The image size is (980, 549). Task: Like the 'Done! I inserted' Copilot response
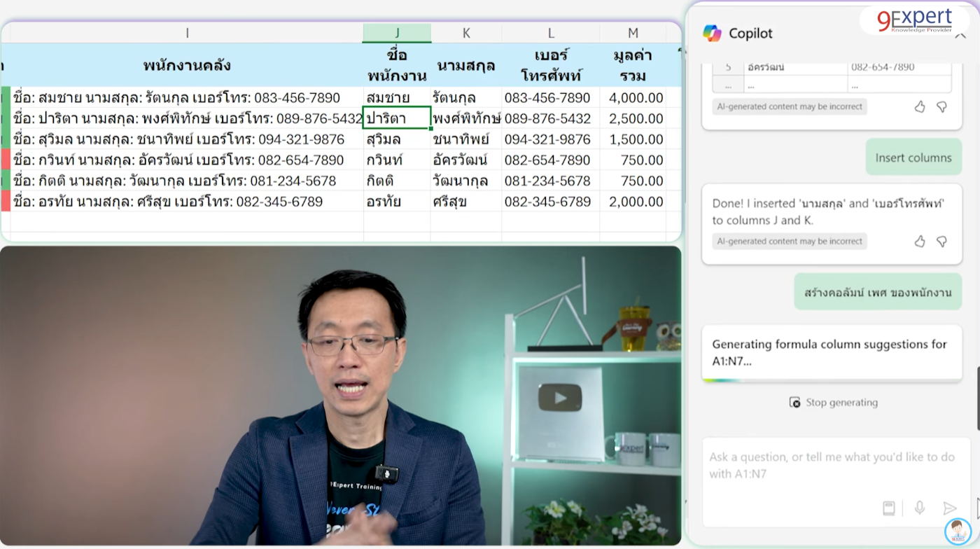(x=920, y=242)
